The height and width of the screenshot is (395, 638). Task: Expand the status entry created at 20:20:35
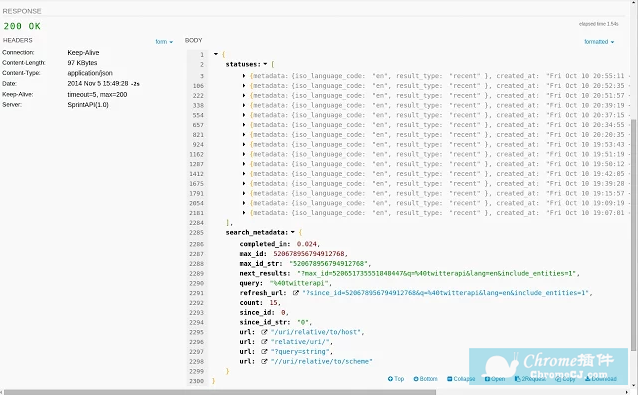point(244,134)
